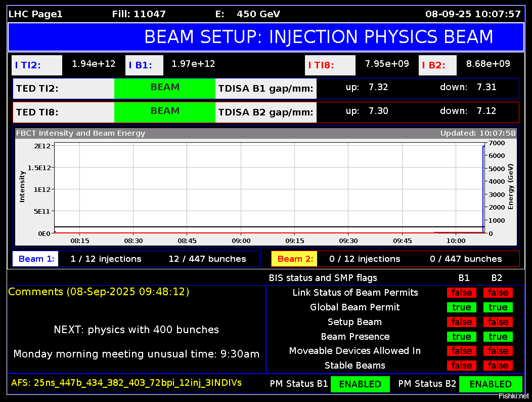Click the I B1: label box

[144, 65]
